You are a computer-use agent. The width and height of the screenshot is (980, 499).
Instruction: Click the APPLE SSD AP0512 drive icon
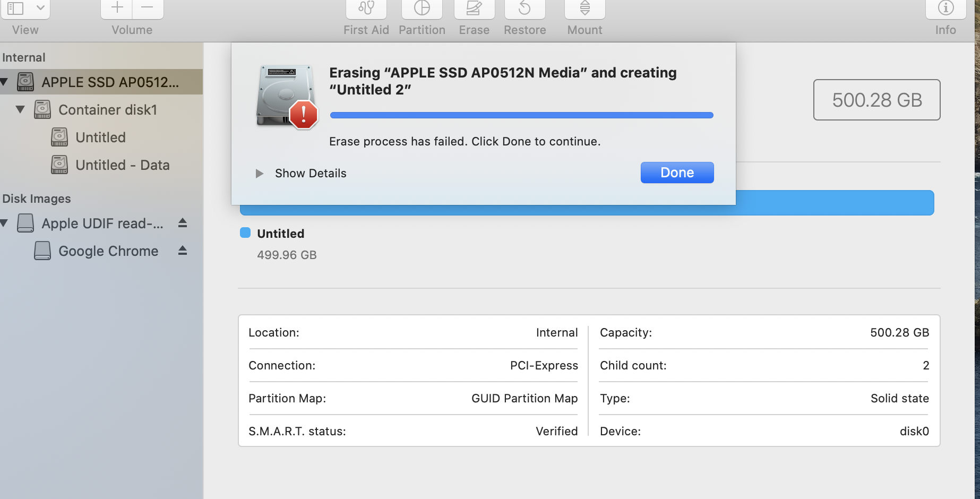25,82
